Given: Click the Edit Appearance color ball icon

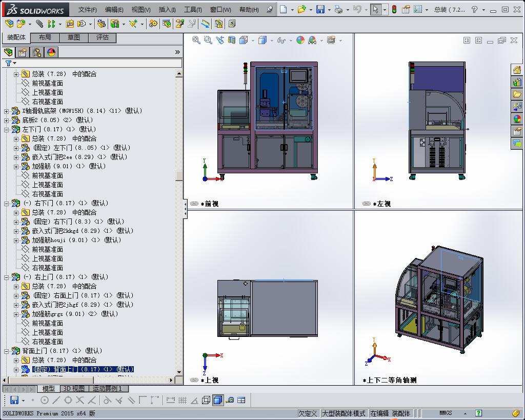Looking at the screenshot, I should [x=300, y=40].
